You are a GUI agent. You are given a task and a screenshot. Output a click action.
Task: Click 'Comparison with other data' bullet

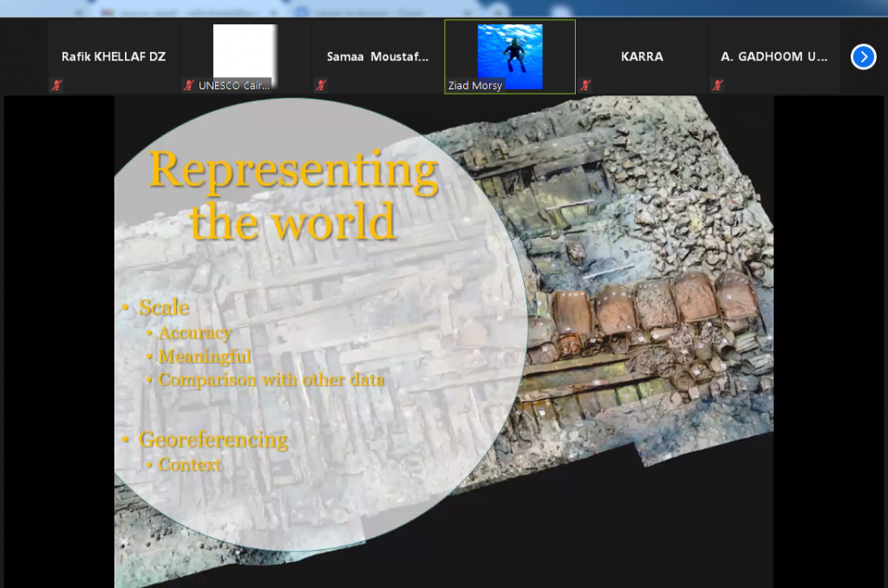point(271,380)
